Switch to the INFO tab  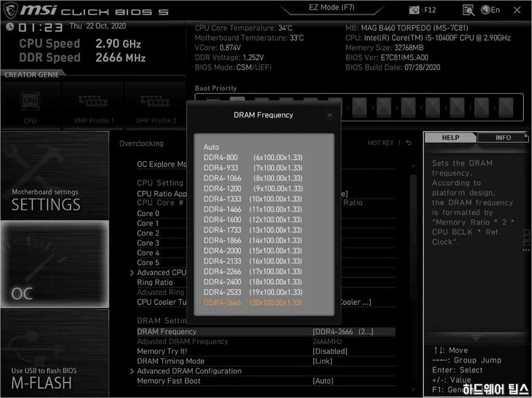coord(503,138)
